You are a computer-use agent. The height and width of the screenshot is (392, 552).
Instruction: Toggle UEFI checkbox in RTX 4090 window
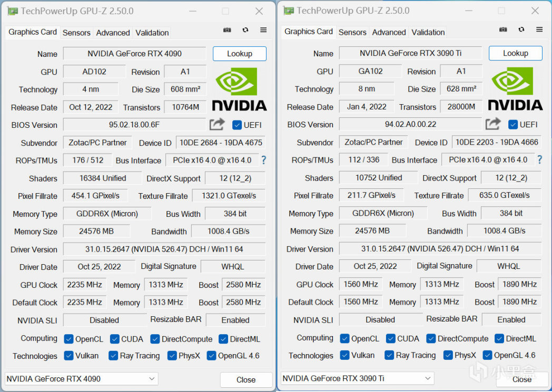pos(237,125)
